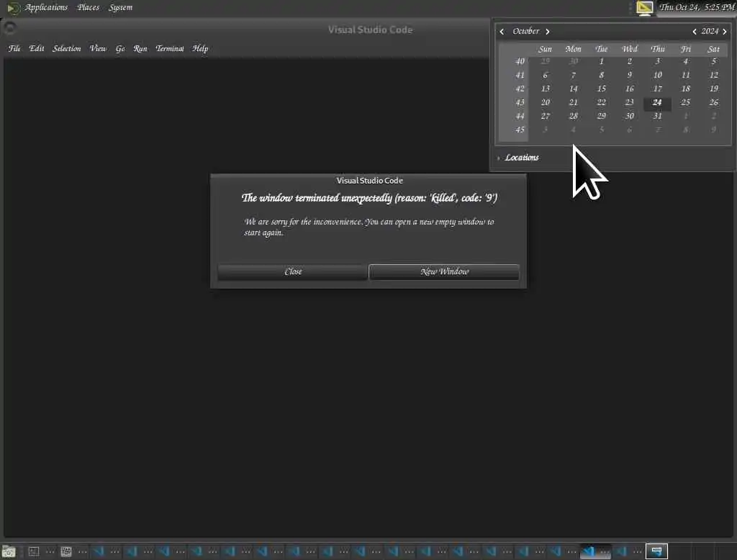This screenshot has width=737, height=560.
Task: Select October 28 in the calendar
Action: click(574, 116)
